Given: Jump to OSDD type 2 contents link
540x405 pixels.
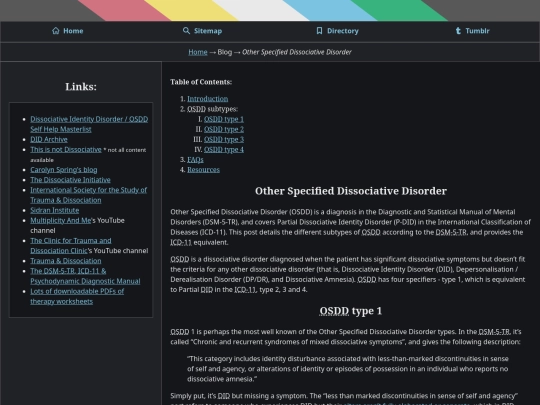Looking at the screenshot, I should 224,129.
